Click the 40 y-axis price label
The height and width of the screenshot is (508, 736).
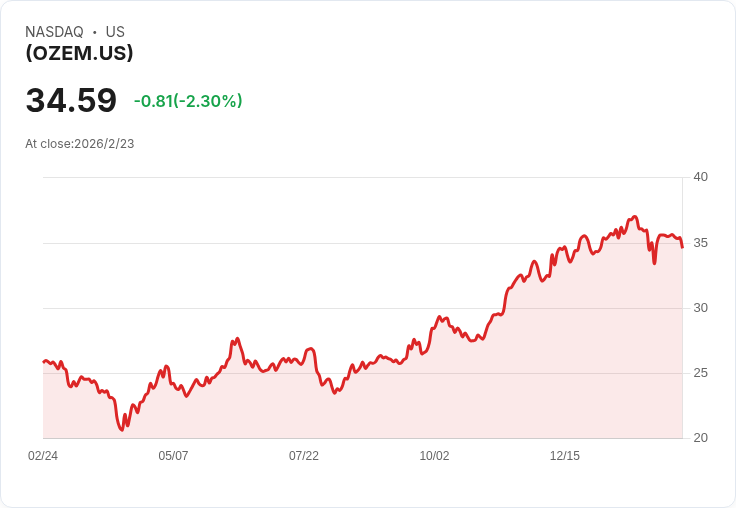700,177
